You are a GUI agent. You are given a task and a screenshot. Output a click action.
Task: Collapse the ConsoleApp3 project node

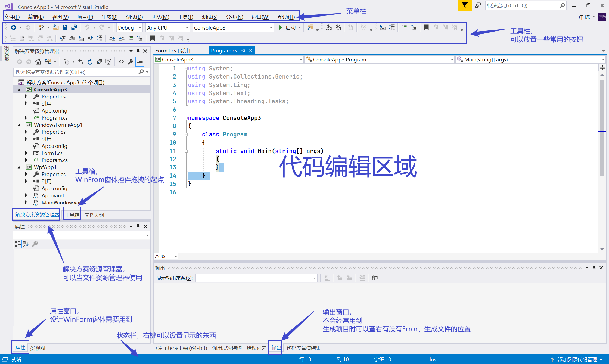tap(19, 89)
